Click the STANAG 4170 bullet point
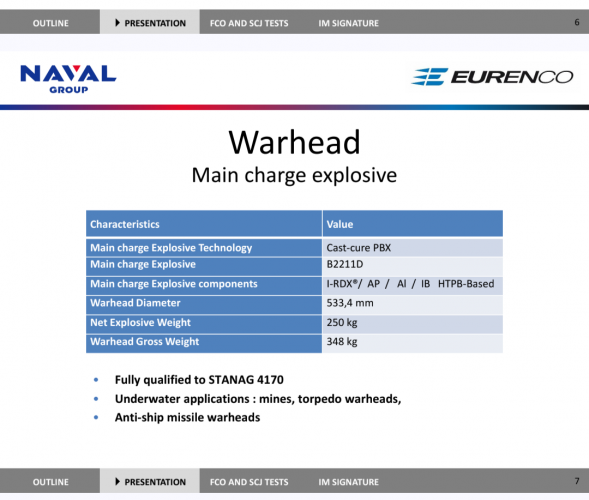The height and width of the screenshot is (500, 589). pyautogui.click(x=199, y=380)
